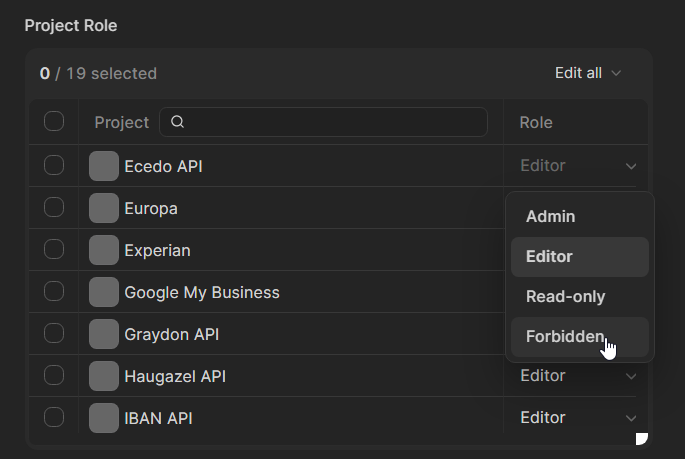
Task: Click the Ecedo API project icon
Action: coord(104,166)
